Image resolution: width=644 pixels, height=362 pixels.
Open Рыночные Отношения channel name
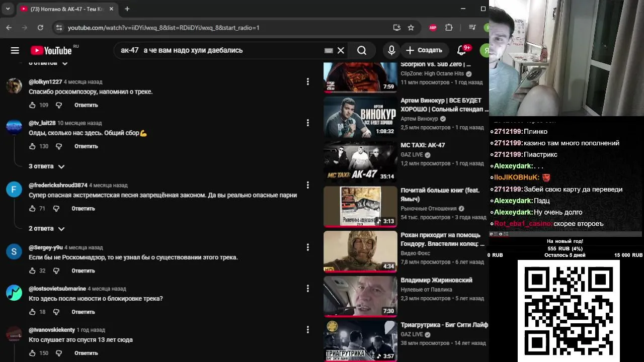pos(429,208)
